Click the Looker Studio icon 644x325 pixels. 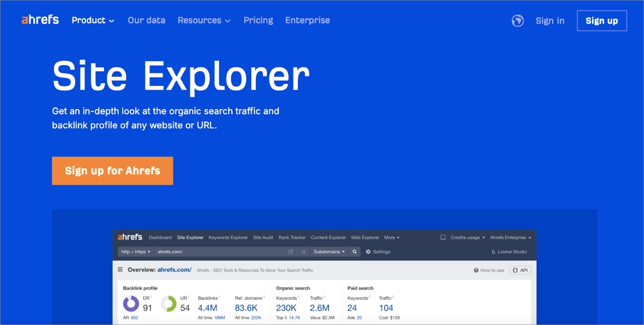click(493, 251)
